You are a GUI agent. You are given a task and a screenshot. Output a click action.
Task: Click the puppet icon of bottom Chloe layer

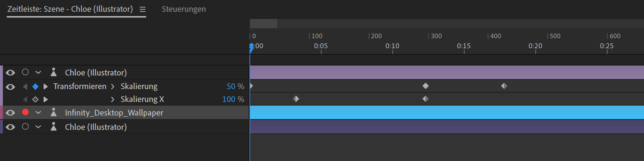click(x=54, y=127)
